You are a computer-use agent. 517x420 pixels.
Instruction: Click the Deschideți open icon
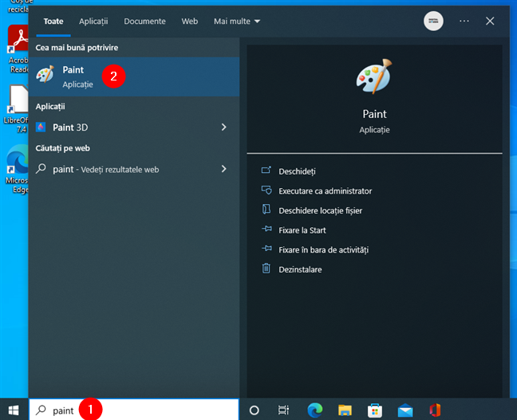pyautogui.click(x=266, y=171)
